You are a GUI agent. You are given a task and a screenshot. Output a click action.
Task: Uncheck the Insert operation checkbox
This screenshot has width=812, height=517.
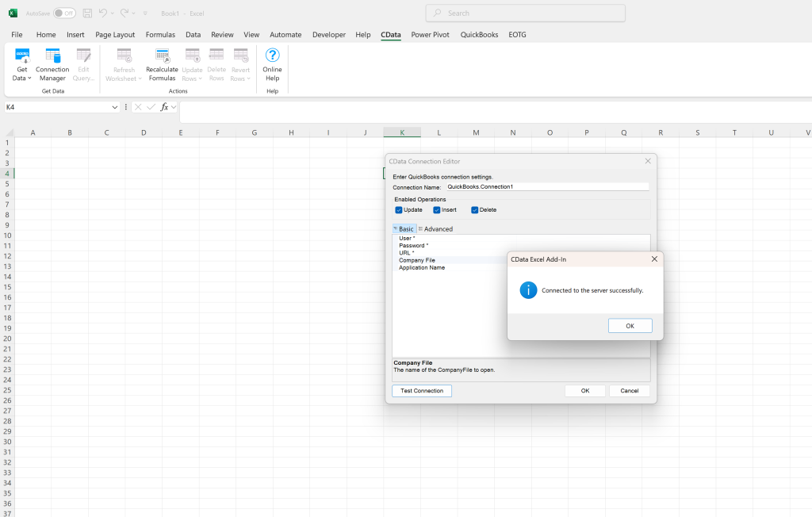pyautogui.click(x=437, y=210)
